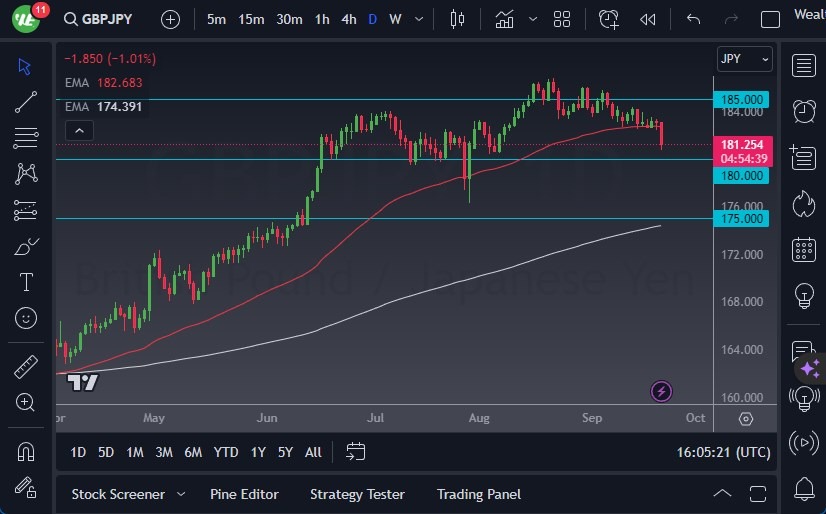Click the bar replay rewind icon
This screenshot has height=514, width=826.
(648, 19)
